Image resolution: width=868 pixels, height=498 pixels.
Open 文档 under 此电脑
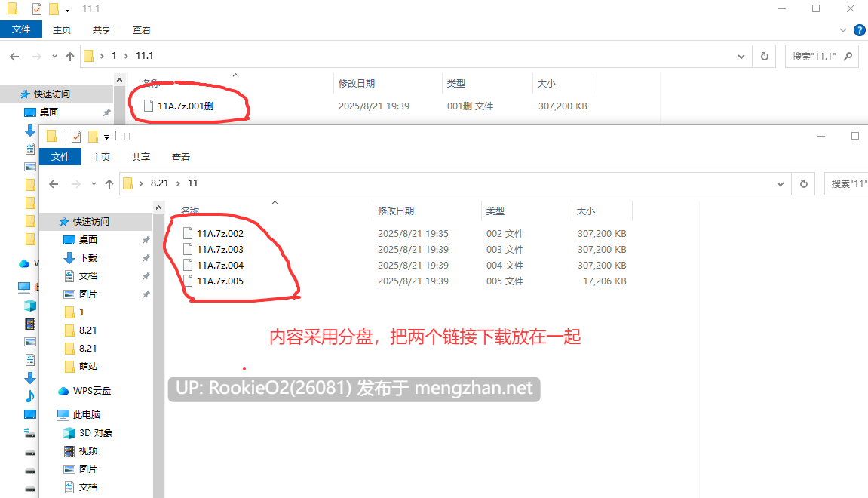click(88, 487)
